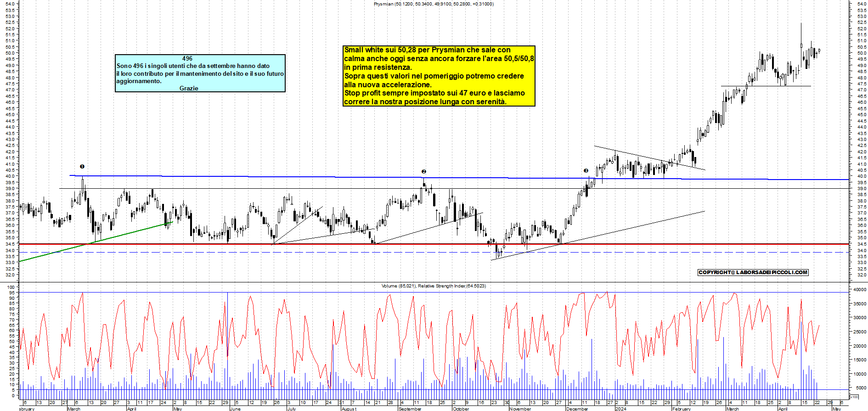Click circled marker number 2 on the chart
The width and height of the screenshot is (868, 411).
coord(424,172)
